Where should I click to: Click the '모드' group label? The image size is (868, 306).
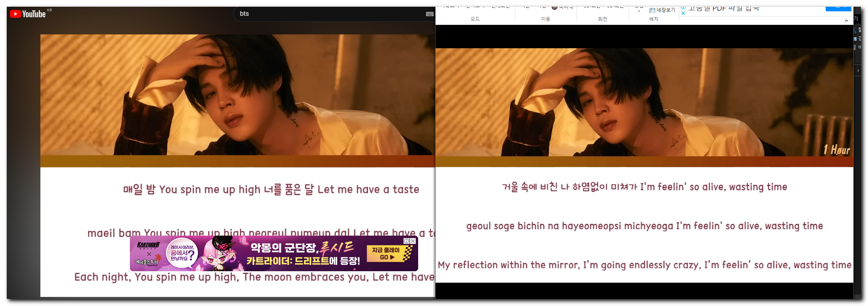[475, 19]
